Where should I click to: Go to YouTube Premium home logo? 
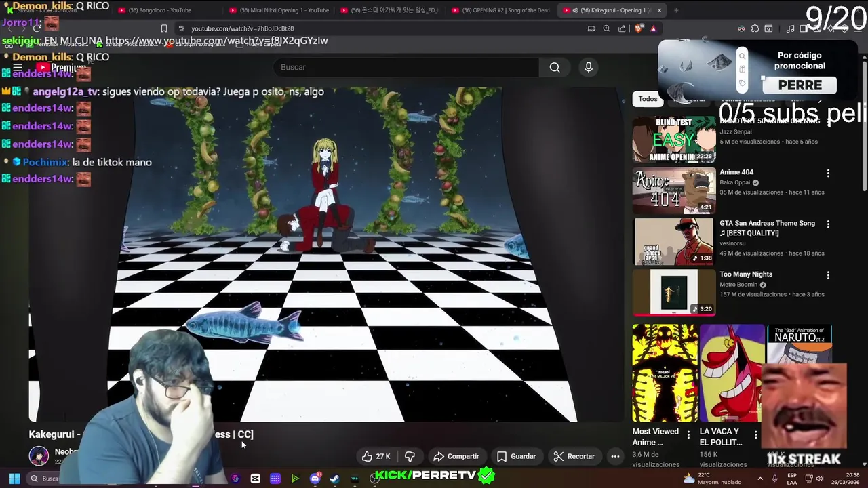tap(61, 67)
